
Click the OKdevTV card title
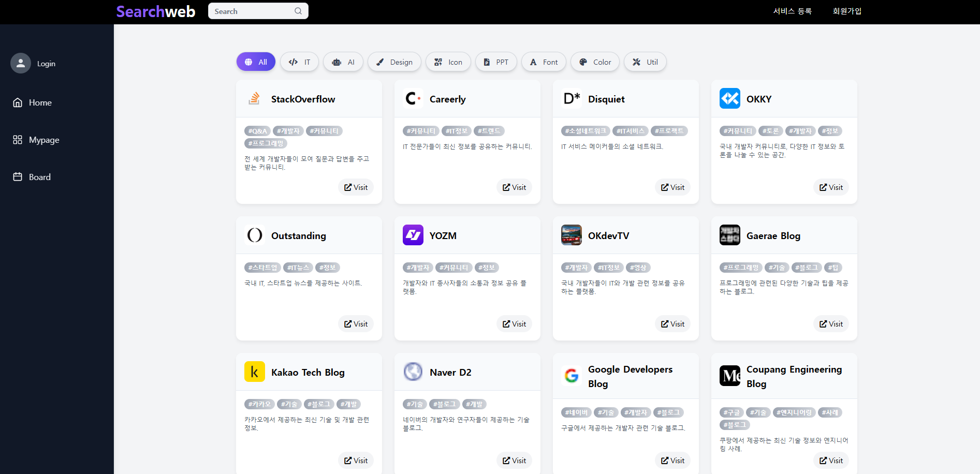point(608,235)
